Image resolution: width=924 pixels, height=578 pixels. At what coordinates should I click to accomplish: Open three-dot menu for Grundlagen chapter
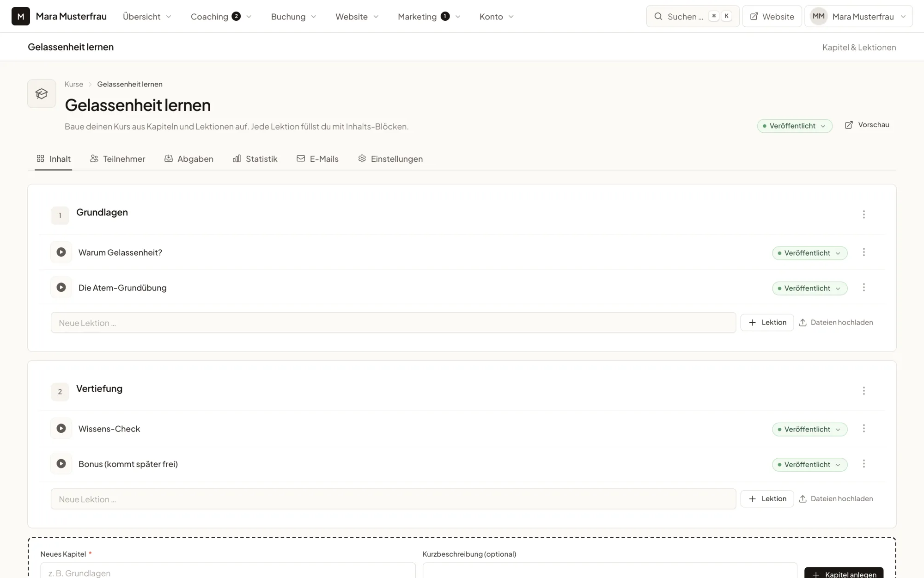pos(863,215)
